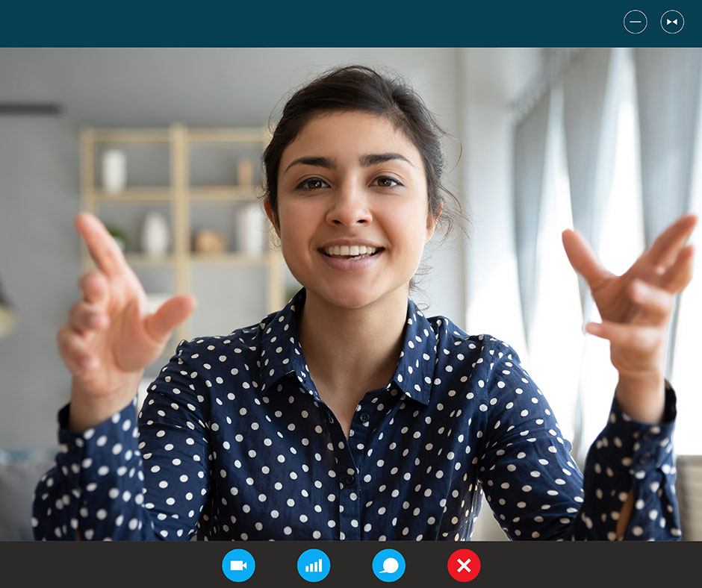702x588 pixels.
Task: Toggle the video camera button
Action: coord(239,565)
